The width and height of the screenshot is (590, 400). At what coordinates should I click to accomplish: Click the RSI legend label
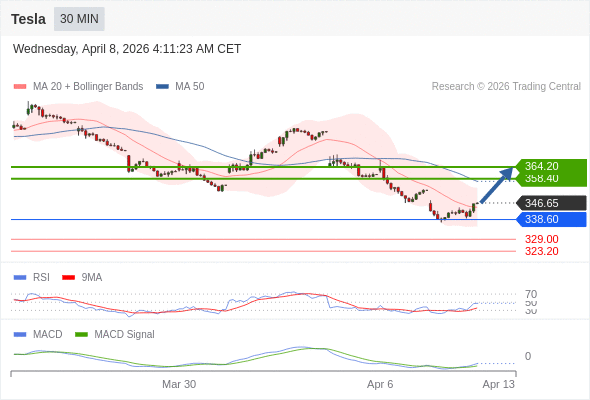coord(41,278)
